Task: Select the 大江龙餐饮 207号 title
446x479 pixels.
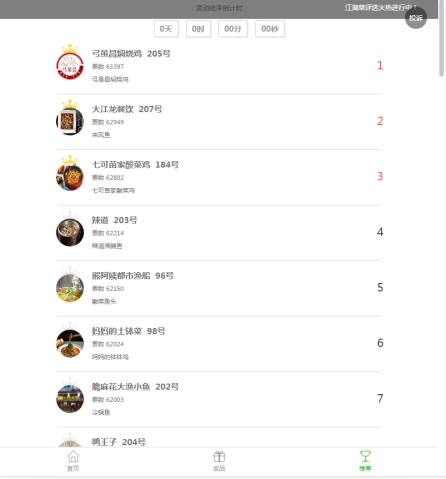Action: pyautogui.click(x=127, y=109)
